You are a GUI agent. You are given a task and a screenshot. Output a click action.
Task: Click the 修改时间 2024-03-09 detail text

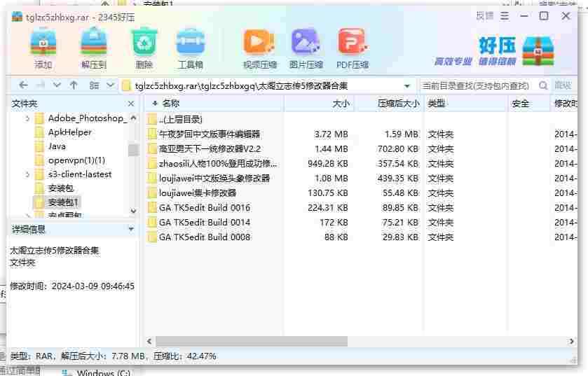tap(72, 286)
